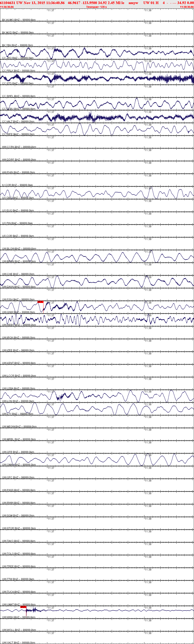Select the amyw analyst name in header
The height and width of the screenshot is (644, 194).
click(x=133, y=3)
